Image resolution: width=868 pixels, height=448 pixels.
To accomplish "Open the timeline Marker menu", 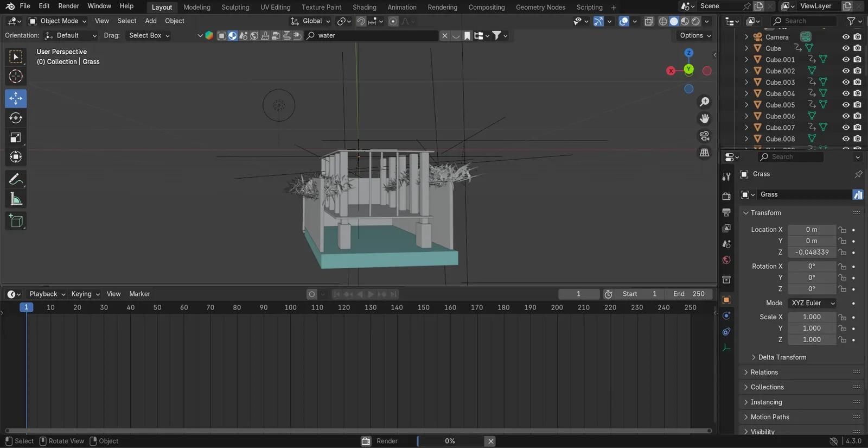I will [x=139, y=294].
